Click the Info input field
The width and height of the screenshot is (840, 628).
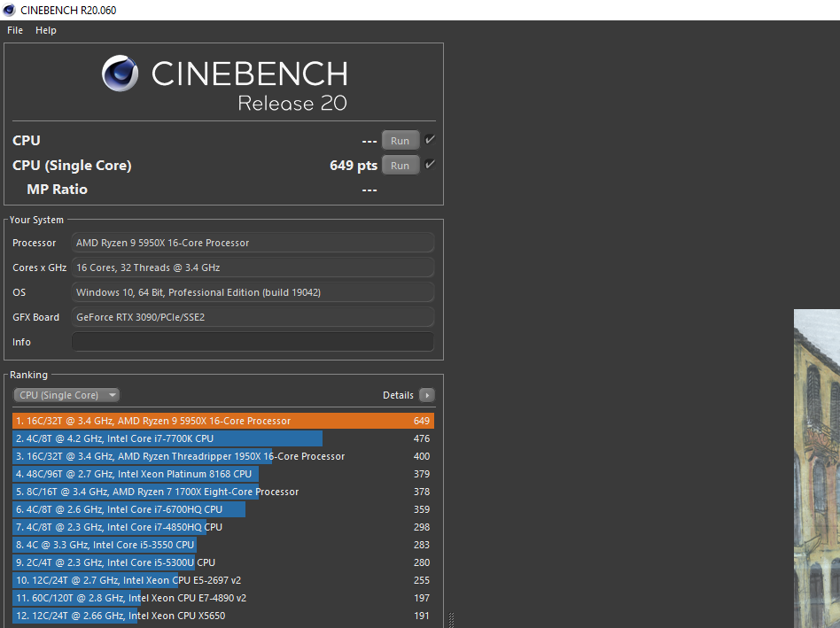(253, 342)
